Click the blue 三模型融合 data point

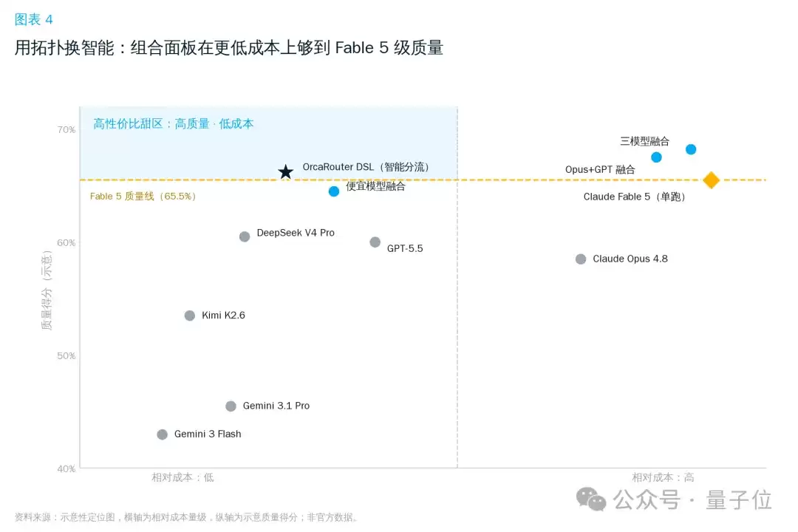pos(691,149)
